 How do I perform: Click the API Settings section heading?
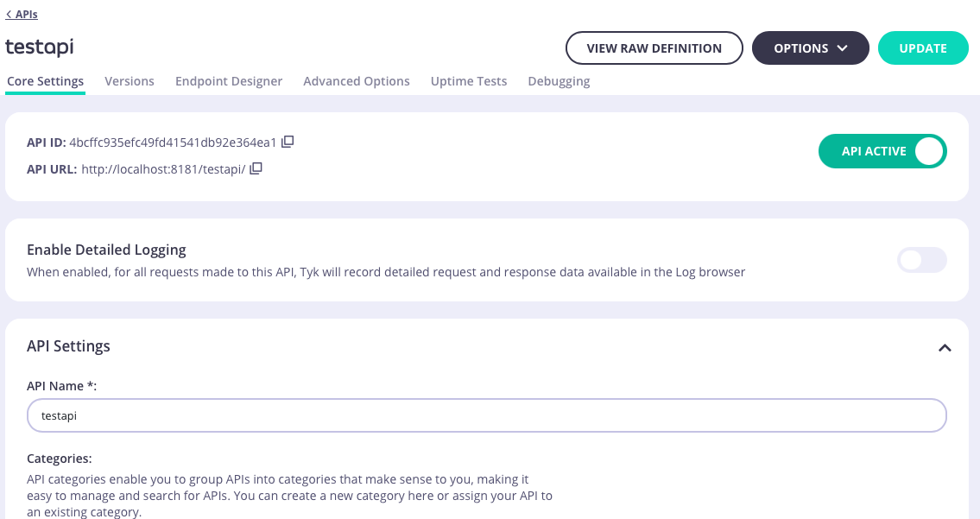click(x=69, y=346)
